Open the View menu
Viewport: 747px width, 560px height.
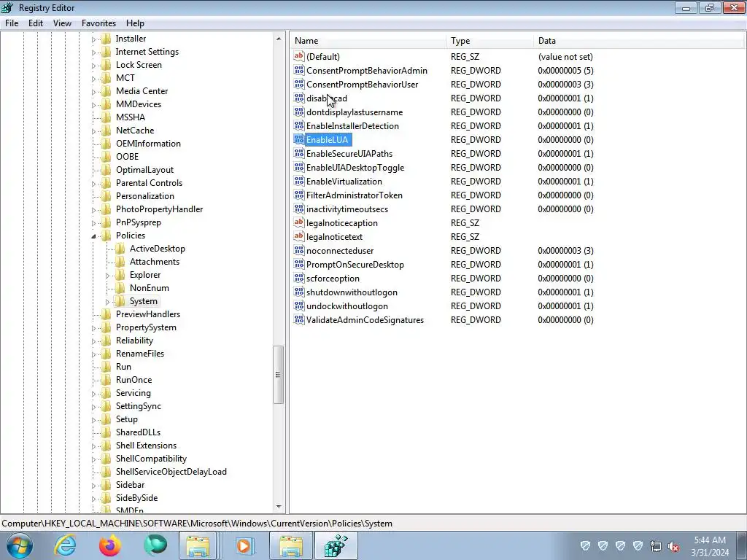click(62, 23)
